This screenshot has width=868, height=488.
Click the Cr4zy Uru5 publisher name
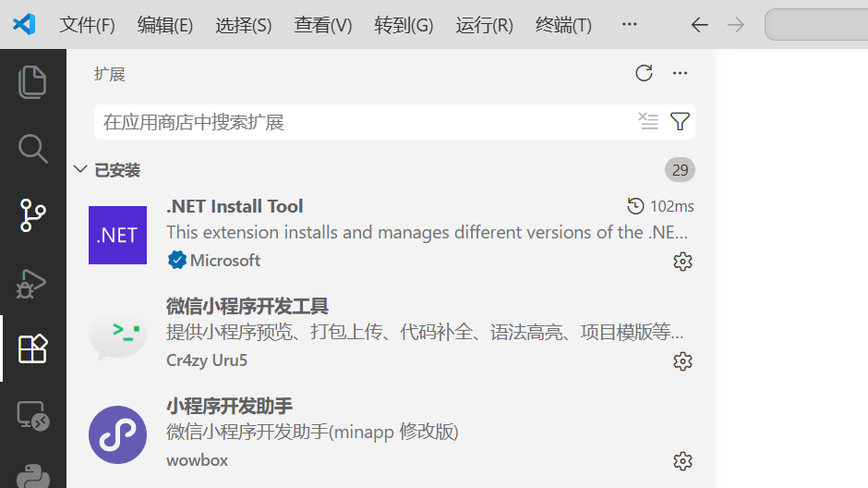coord(207,360)
